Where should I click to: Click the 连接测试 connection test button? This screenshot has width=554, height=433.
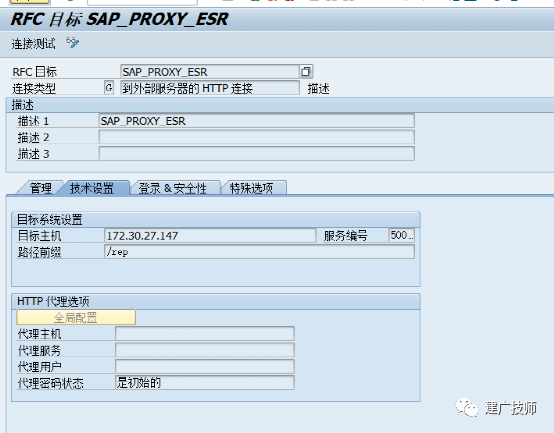coord(34,44)
